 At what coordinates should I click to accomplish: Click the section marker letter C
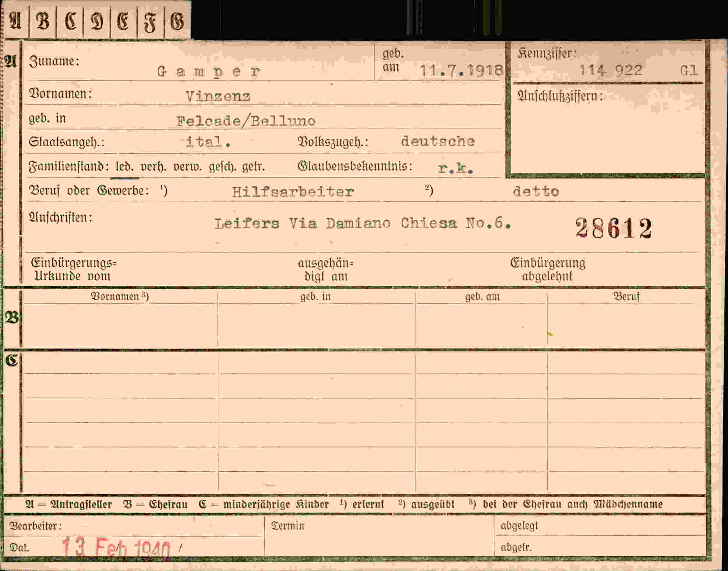click(12, 360)
